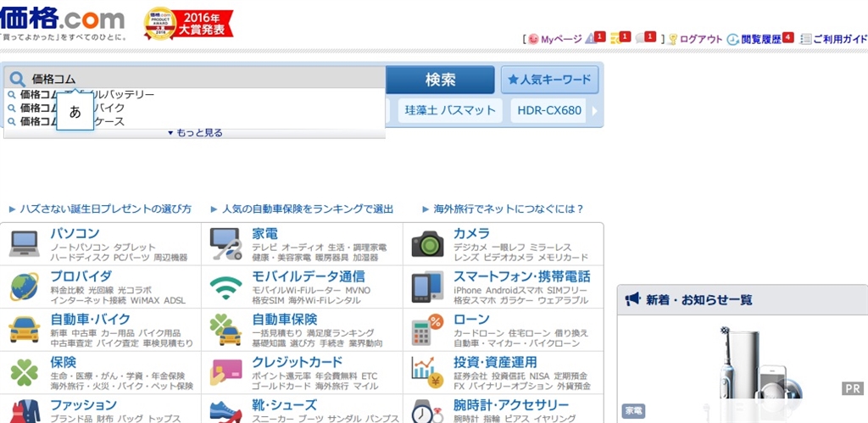Open the 2016年 大賞発表 award banner
This screenshot has height=423, width=868.
[188, 25]
